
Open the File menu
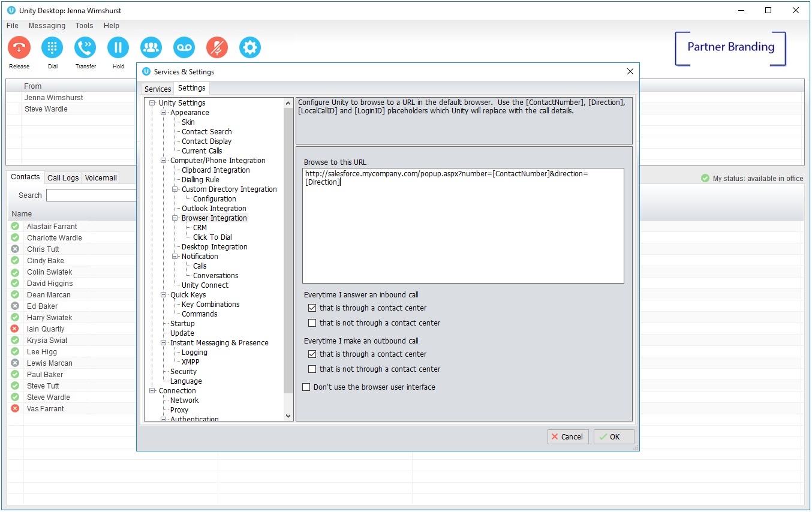point(13,26)
